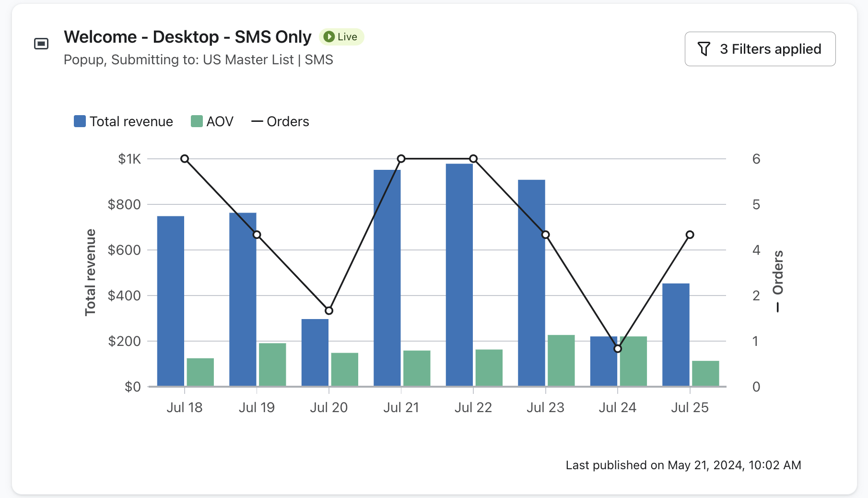Click the Orders data point above Jul 18

pyautogui.click(x=185, y=158)
